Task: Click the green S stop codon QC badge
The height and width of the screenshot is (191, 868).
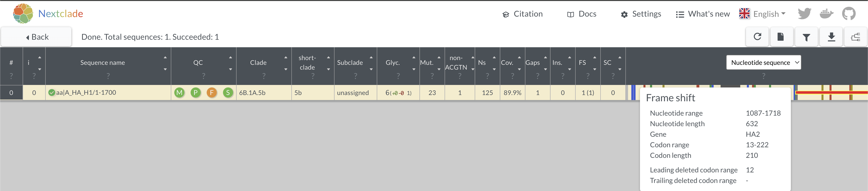Action: coord(228,92)
